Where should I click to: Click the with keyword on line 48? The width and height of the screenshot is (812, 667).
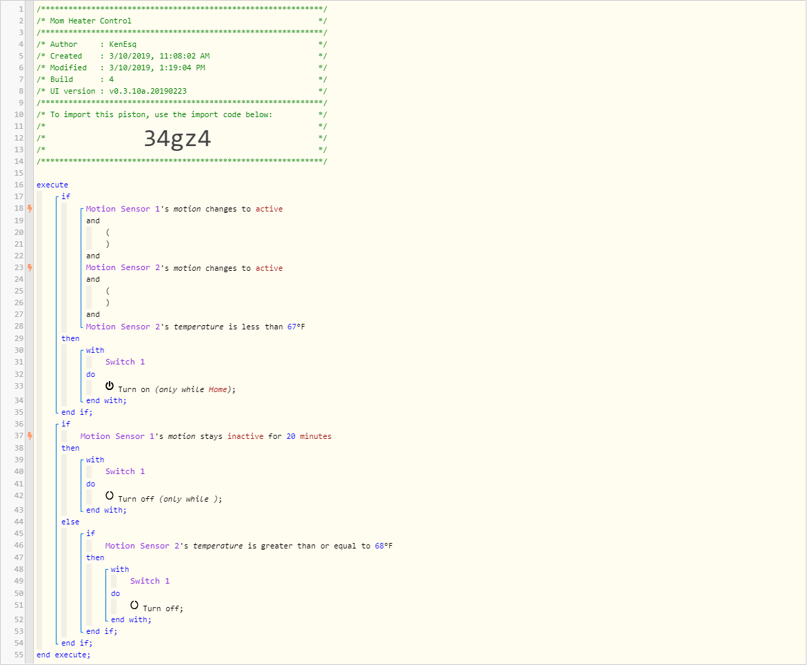click(120, 570)
